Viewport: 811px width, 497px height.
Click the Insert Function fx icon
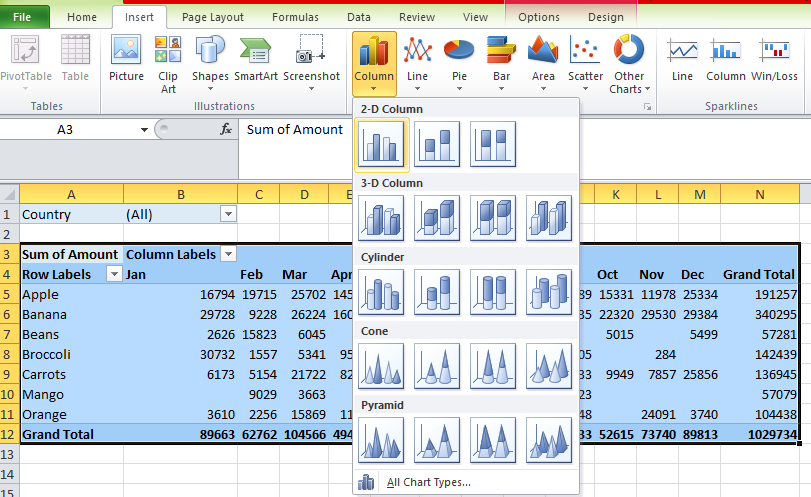point(226,129)
